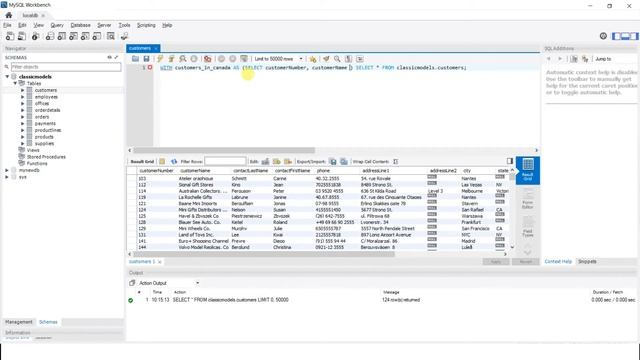Open the Action Output dropdown
This screenshot has width=640, height=360.
coord(169,283)
